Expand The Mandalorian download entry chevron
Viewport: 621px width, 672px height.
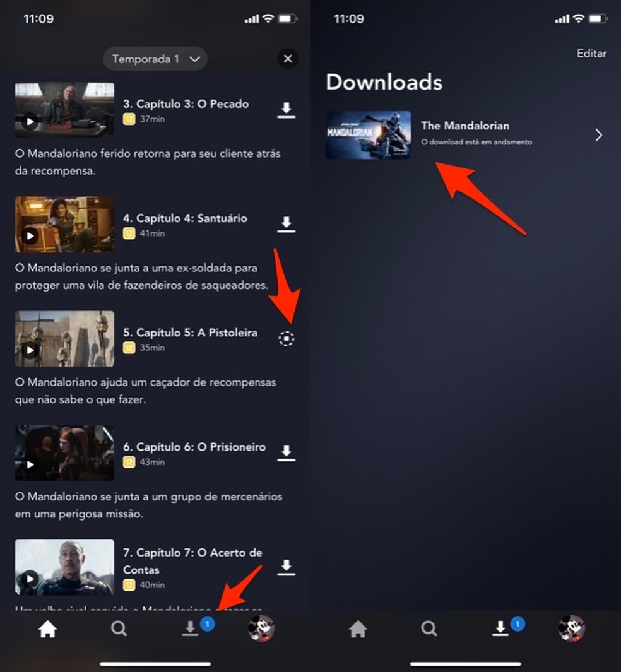pyautogui.click(x=598, y=134)
